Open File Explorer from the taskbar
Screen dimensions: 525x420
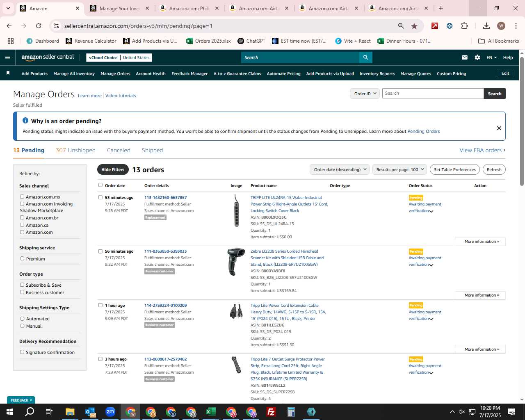click(x=70, y=412)
